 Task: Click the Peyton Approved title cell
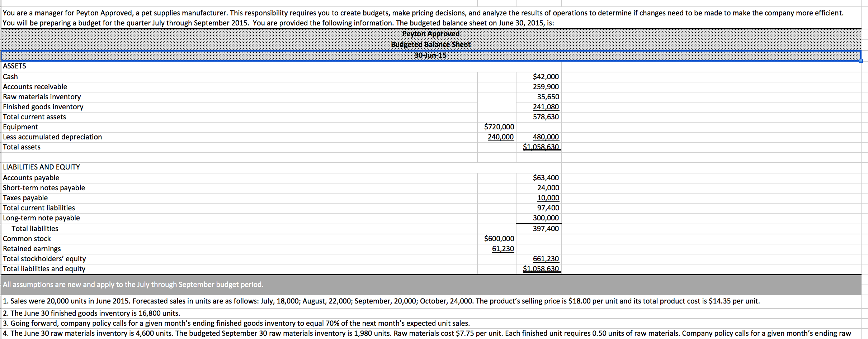coord(431,34)
